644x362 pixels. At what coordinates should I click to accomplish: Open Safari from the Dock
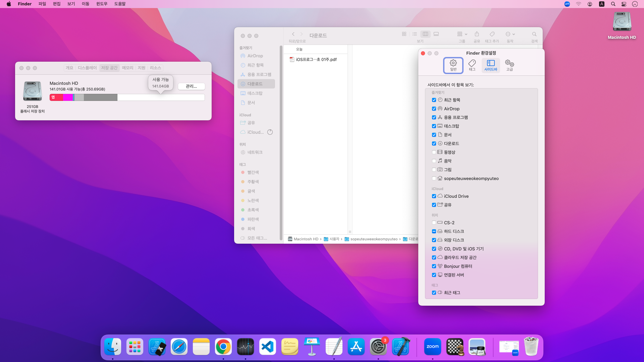(x=179, y=347)
